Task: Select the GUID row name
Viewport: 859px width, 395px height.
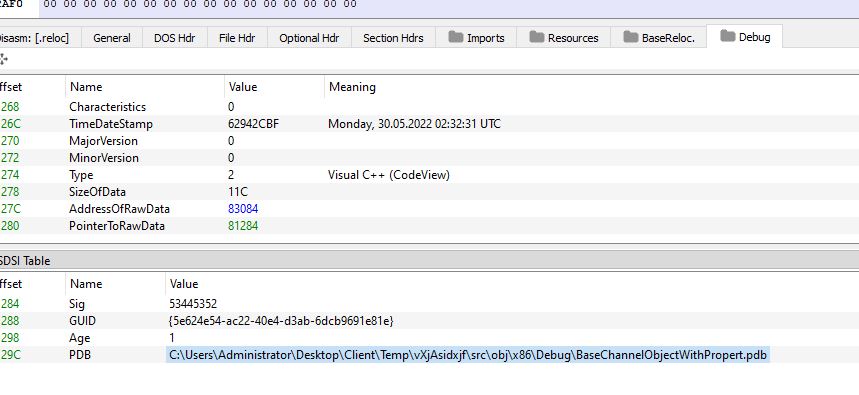Action: (x=82, y=320)
